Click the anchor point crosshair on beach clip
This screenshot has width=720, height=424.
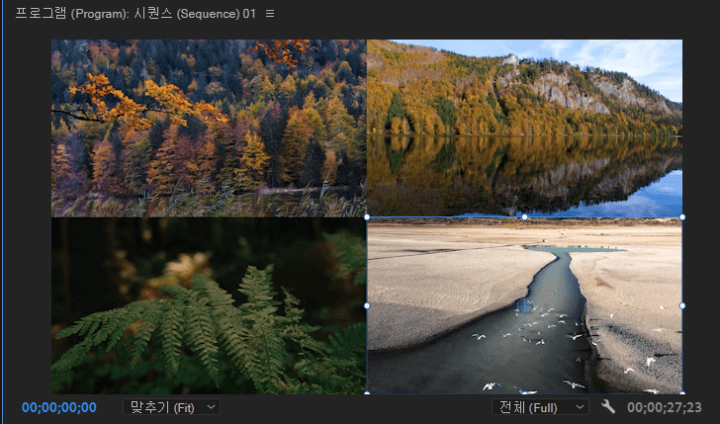(x=524, y=305)
